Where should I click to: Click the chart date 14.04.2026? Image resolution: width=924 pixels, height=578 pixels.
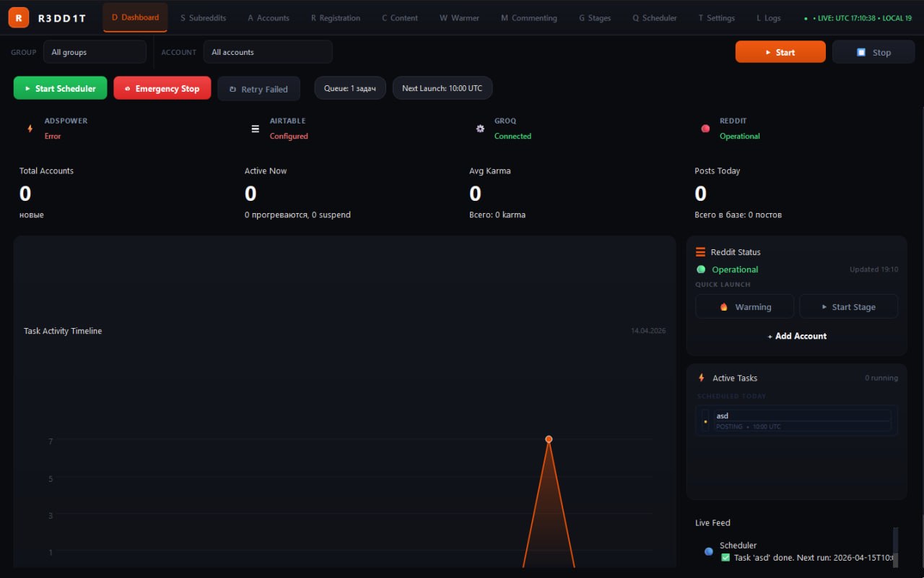[648, 331]
